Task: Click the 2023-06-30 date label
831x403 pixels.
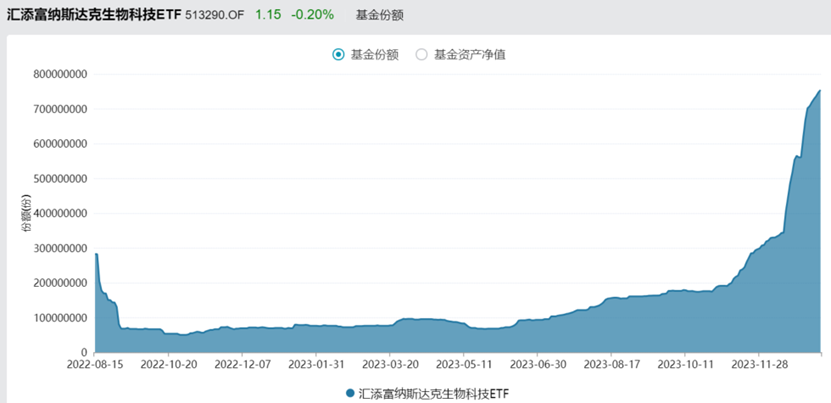Action: 537,366
